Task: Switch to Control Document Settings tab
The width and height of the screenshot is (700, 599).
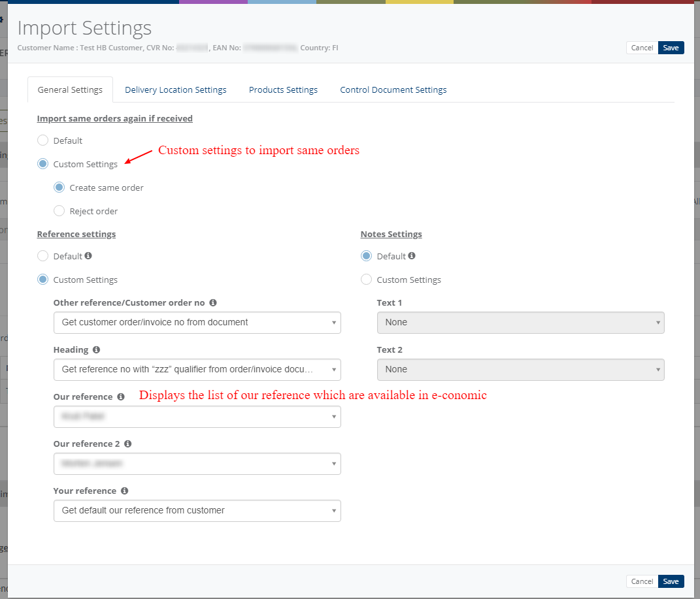Action: coord(393,89)
